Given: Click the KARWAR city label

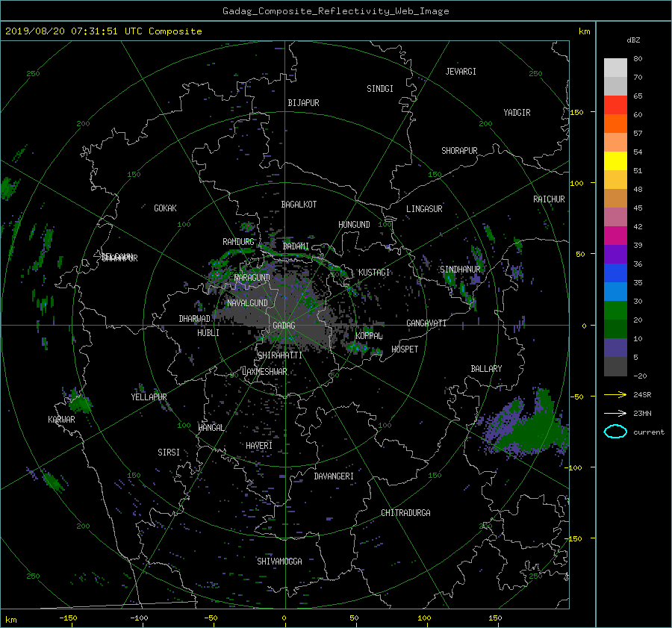Looking at the screenshot, I should coord(61,420).
